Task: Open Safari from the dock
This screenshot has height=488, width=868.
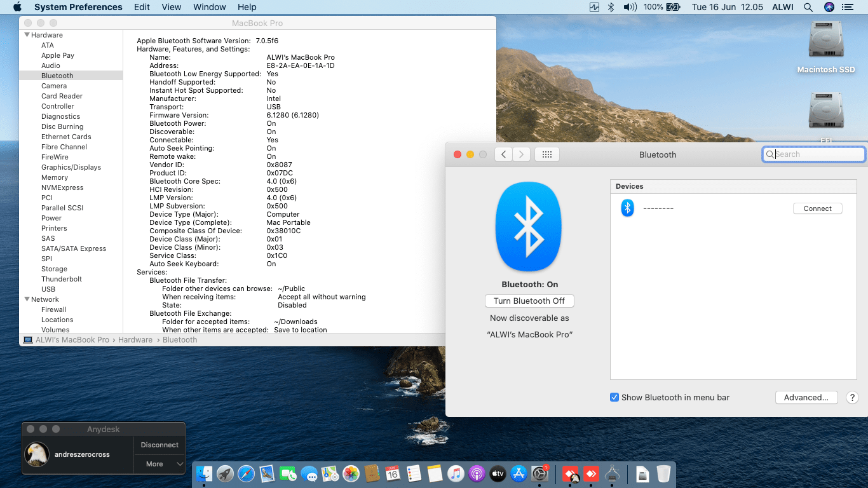Action: [246, 473]
